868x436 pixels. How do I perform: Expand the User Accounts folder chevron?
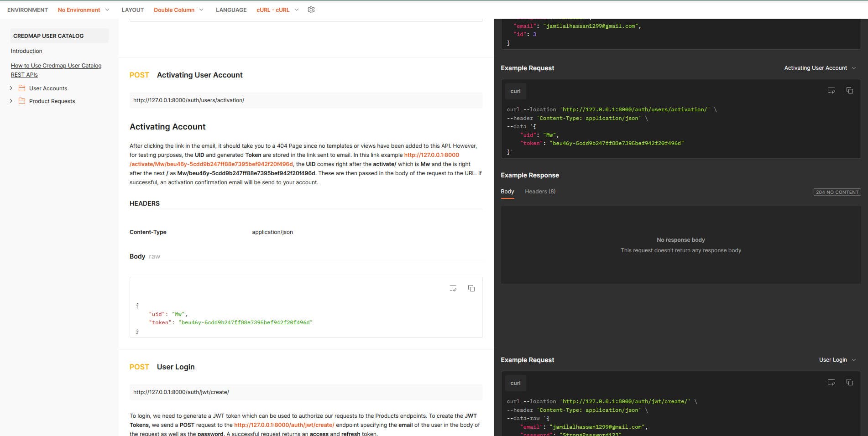[x=11, y=88]
